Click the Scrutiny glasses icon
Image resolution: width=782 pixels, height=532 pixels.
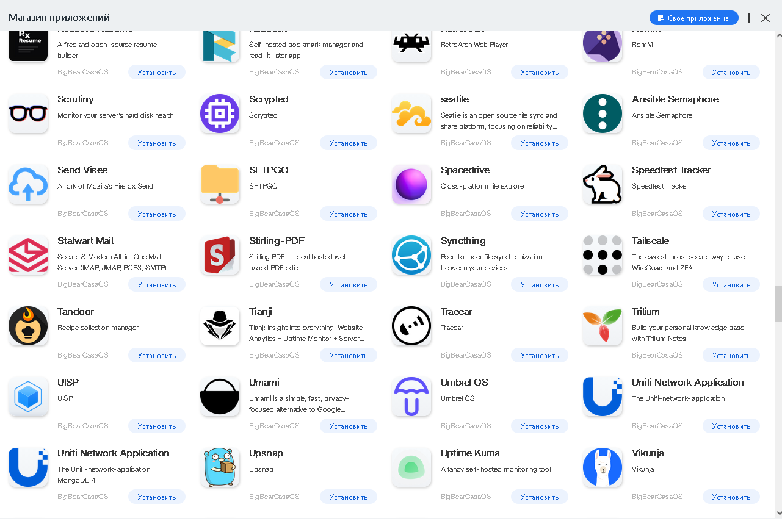coord(28,113)
